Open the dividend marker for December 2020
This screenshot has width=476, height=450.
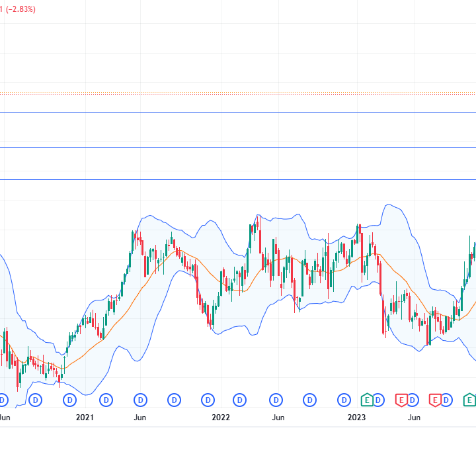[69, 400]
